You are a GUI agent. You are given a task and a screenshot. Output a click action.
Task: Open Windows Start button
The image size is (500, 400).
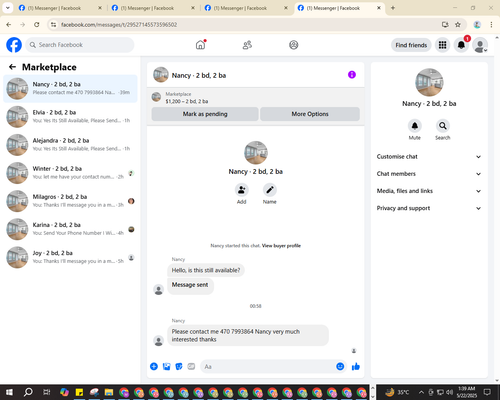(9, 392)
